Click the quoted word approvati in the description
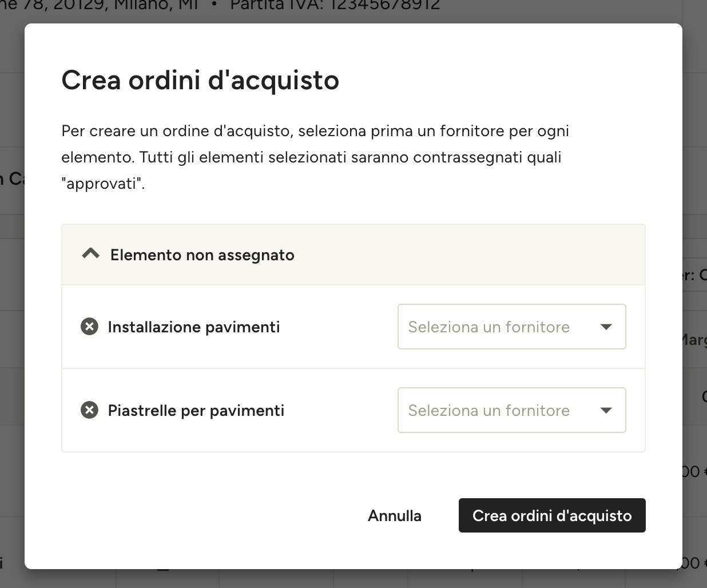Image resolution: width=707 pixels, height=588 pixels. [101, 184]
